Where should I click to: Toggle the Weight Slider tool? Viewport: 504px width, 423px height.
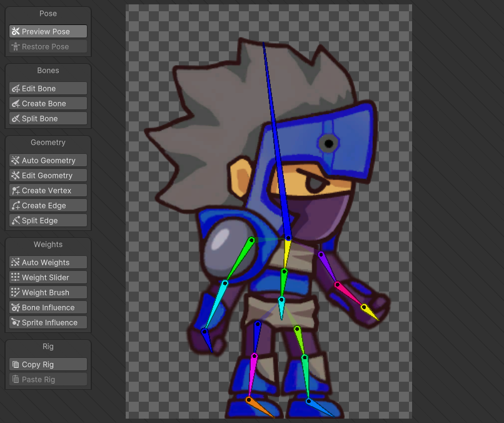48,278
